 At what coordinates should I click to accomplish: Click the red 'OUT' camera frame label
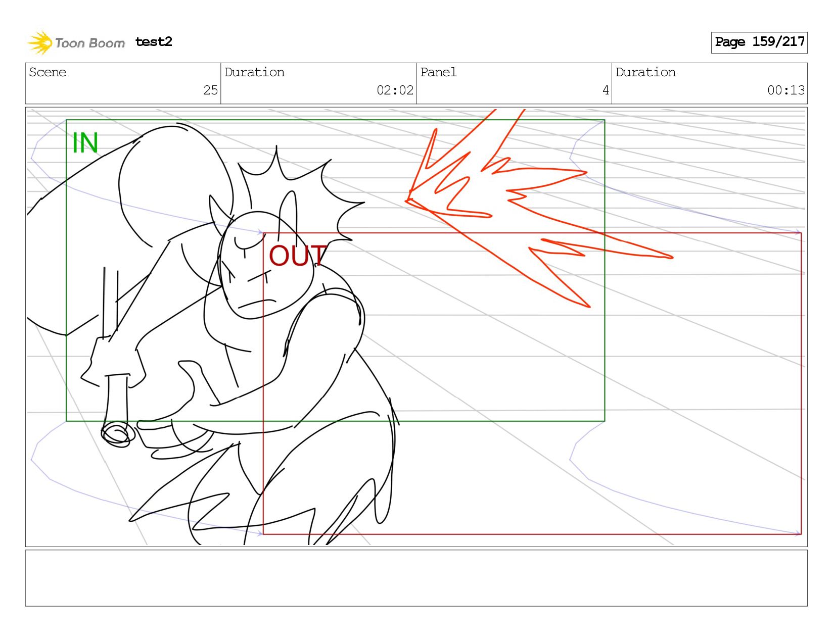tap(298, 256)
